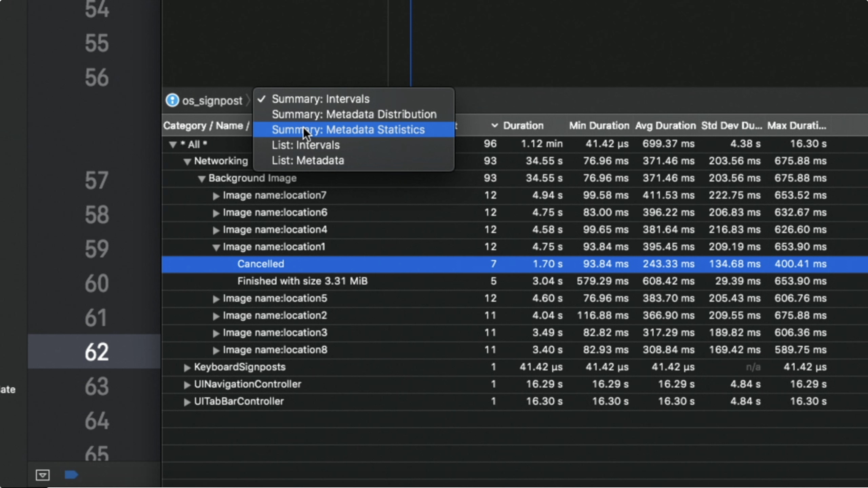868x488 pixels.
Task: Collapse Image name:location1 disclosure triangle
Action: coord(216,247)
